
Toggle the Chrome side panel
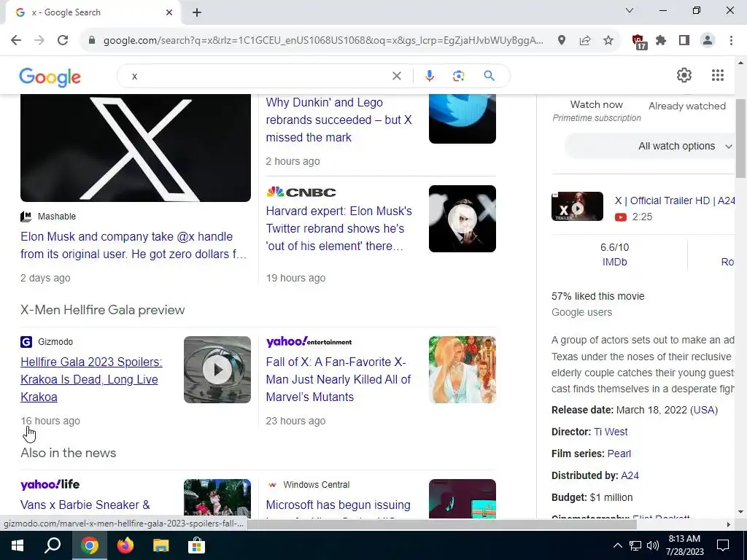tap(684, 41)
